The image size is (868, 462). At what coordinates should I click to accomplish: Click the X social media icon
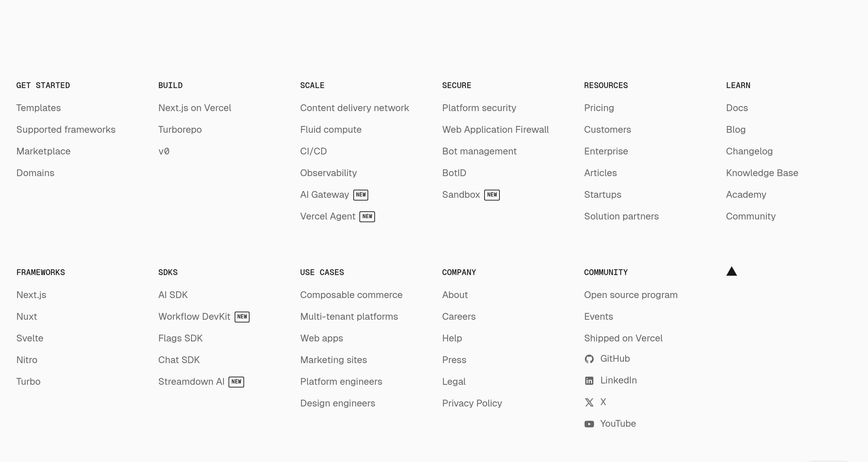click(589, 402)
